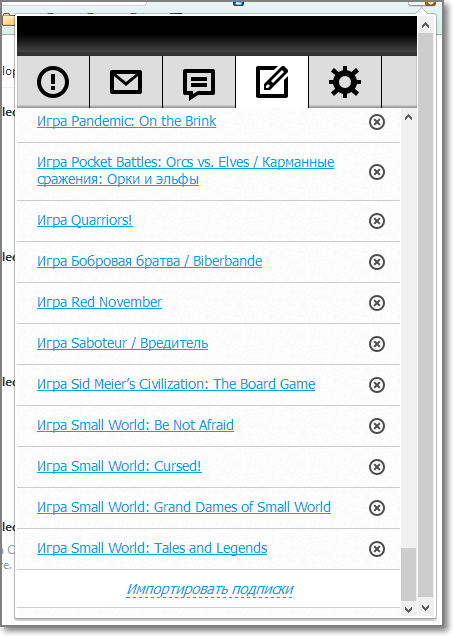The width and height of the screenshot is (453, 636).
Task: Click the inner list scrollbar up arrow
Action: point(408,118)
